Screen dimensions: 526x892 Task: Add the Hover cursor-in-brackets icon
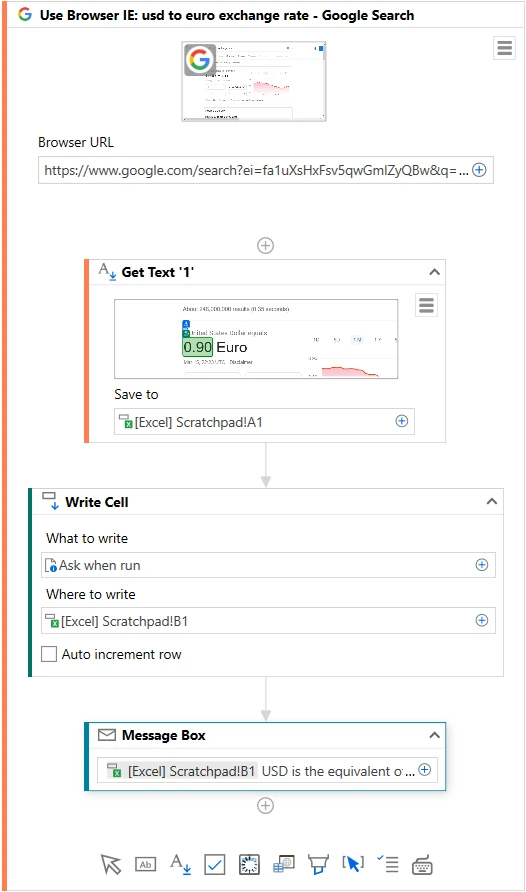353,864
